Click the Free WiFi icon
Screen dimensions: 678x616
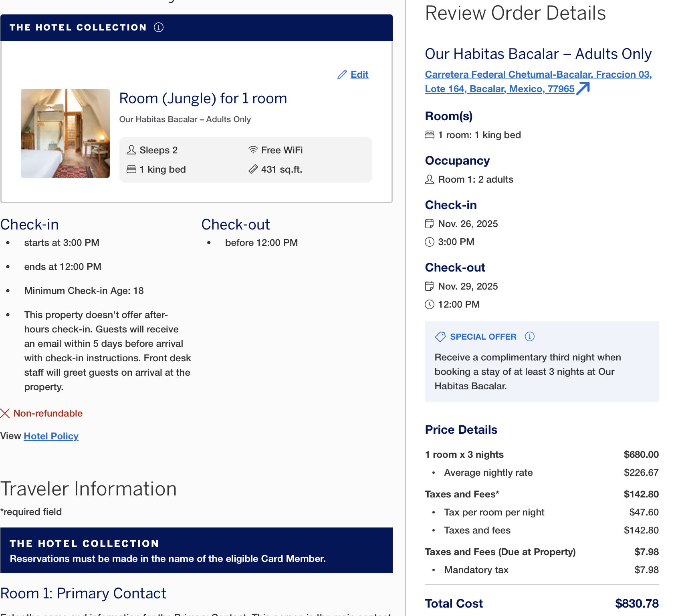point(253,150)
